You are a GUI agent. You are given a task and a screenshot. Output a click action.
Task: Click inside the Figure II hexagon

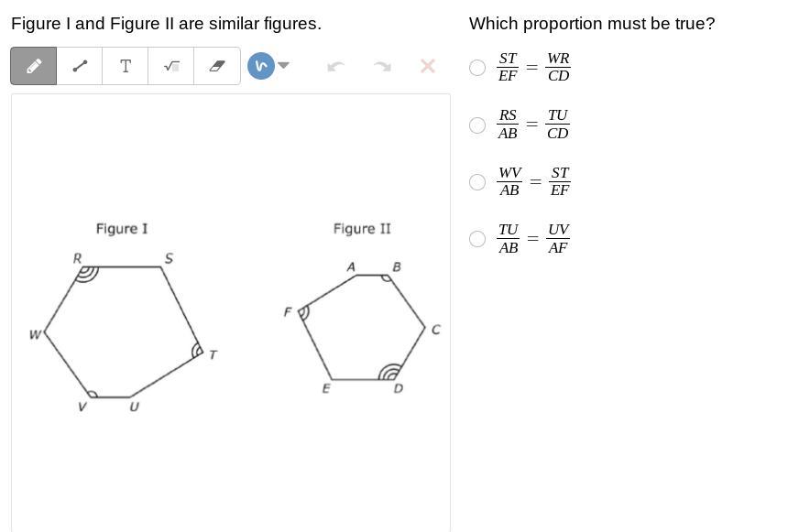point(364,327)
